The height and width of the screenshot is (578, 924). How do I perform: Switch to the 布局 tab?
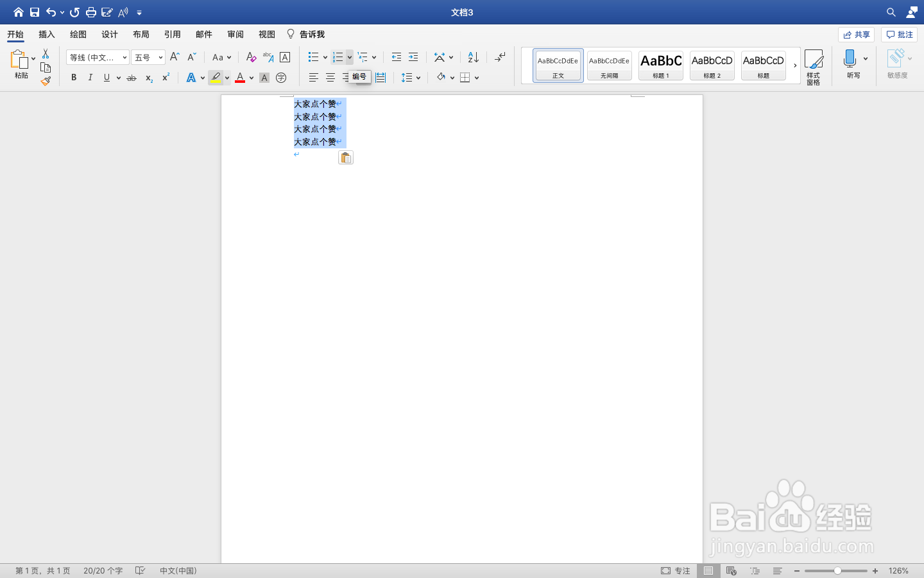tap(141, 34)
